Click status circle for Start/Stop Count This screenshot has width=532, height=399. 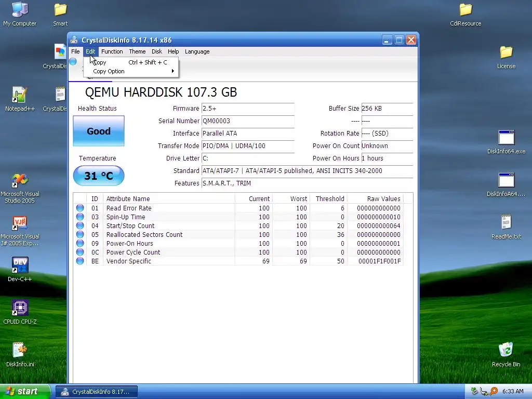click(80, 225)
